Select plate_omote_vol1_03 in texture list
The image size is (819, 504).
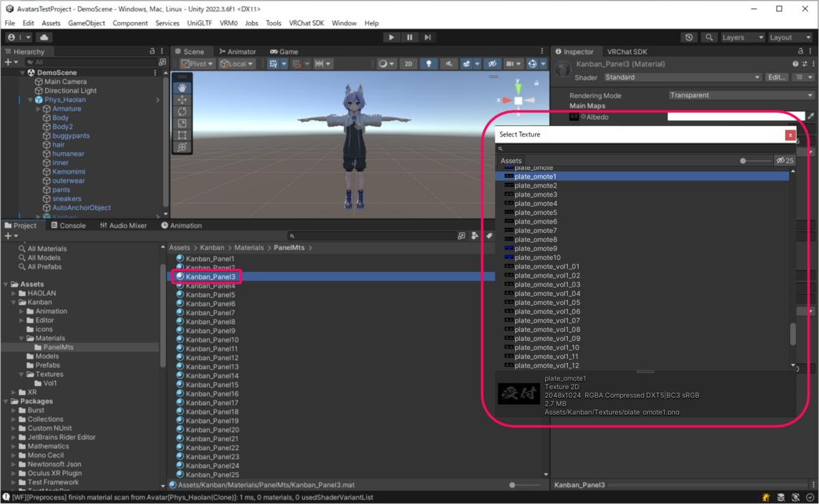click(x=547, y=284)
